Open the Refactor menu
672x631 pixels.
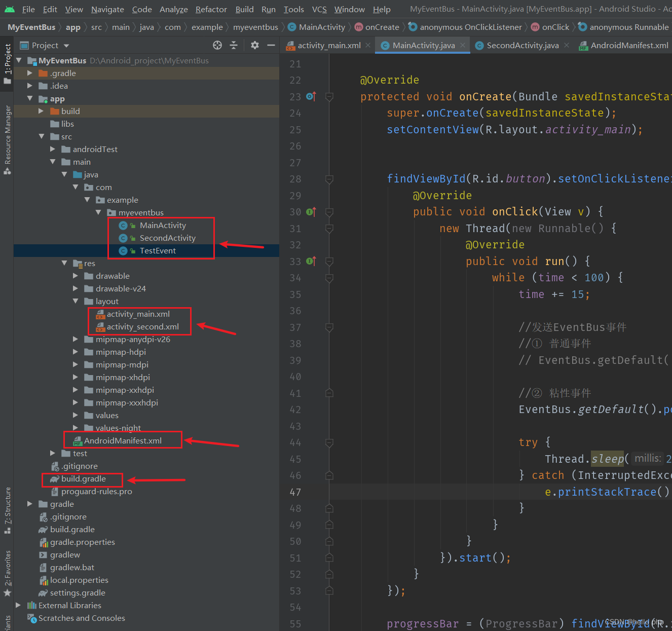point(211,9)
